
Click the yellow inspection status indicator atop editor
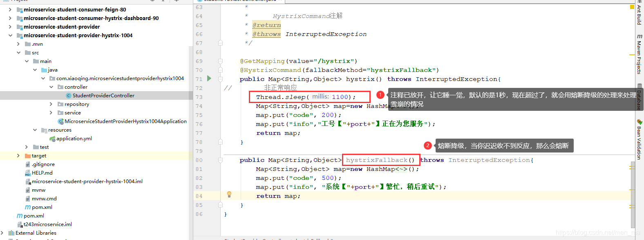[x=632, y=7]
